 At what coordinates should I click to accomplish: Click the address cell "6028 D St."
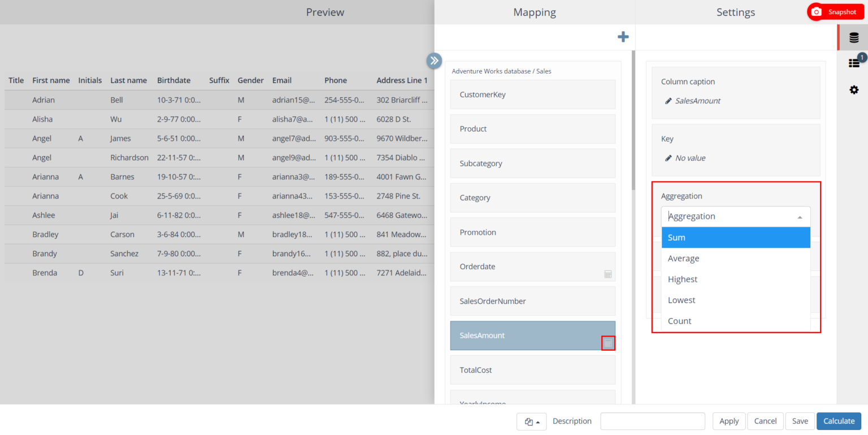[x=393, y=119]
